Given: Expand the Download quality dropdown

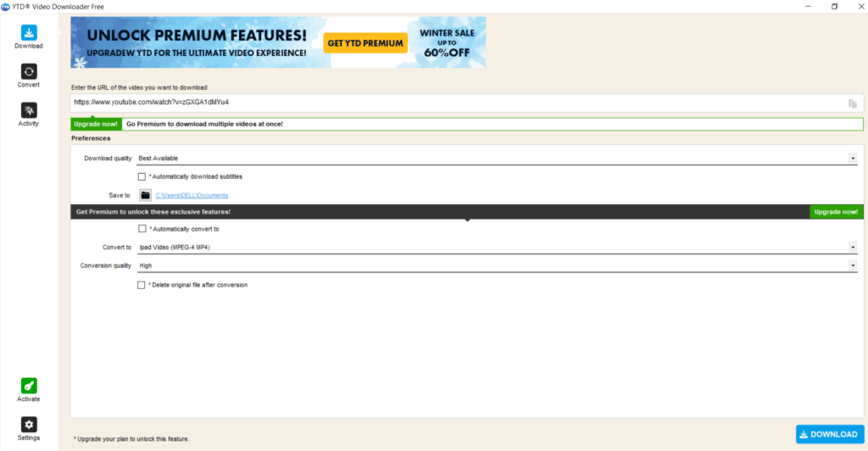Looking at the screenshot, I should (x=853, y=158).
